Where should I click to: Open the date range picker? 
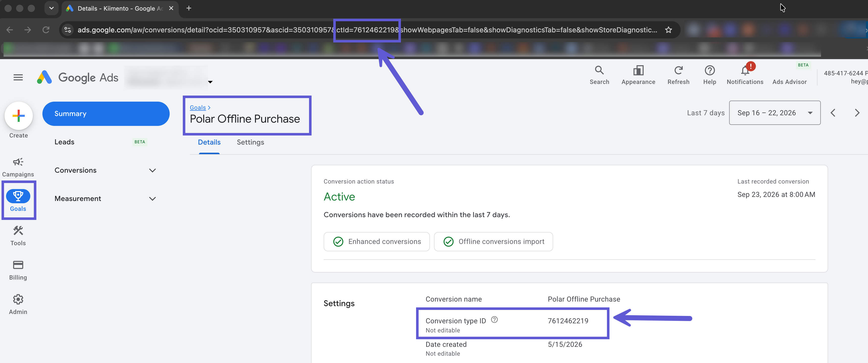point(775,113)
